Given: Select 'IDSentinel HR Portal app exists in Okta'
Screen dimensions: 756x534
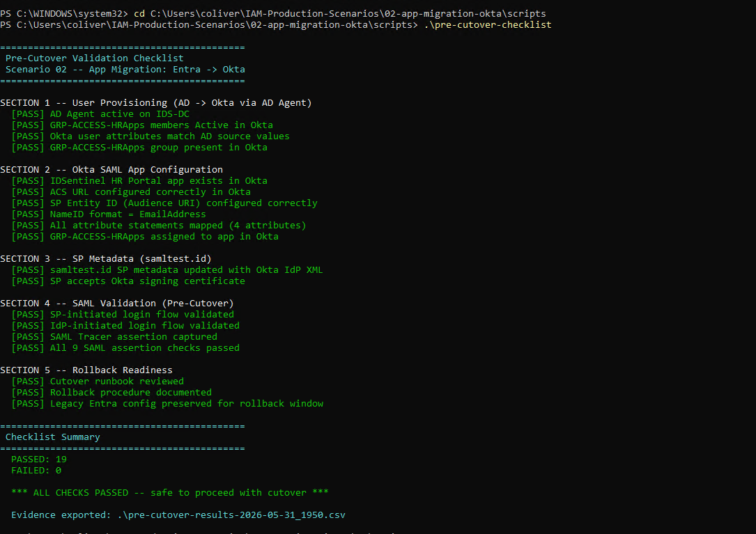Looking at the screenshot, I should point(139,181).
